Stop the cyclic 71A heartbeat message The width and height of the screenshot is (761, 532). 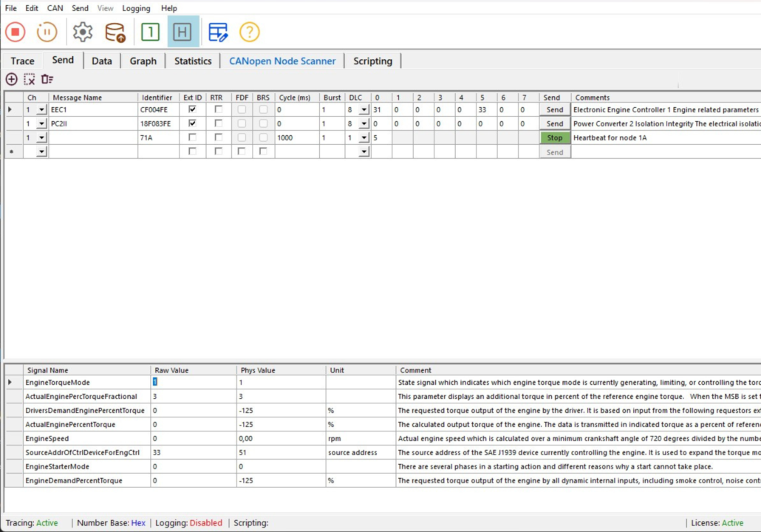coord(554,137)
